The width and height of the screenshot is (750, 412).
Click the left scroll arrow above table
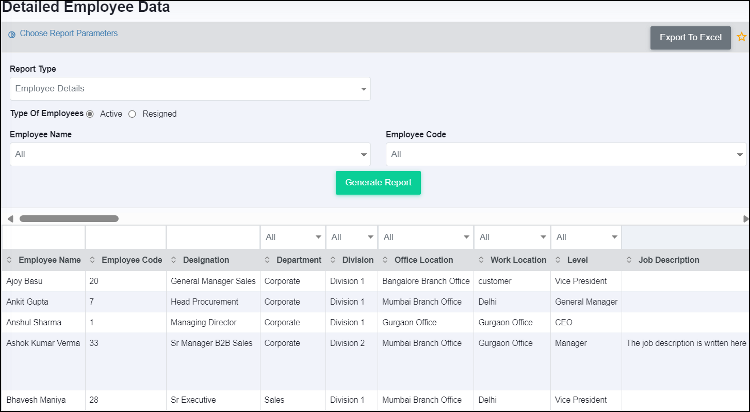click(x=10, y=219)
